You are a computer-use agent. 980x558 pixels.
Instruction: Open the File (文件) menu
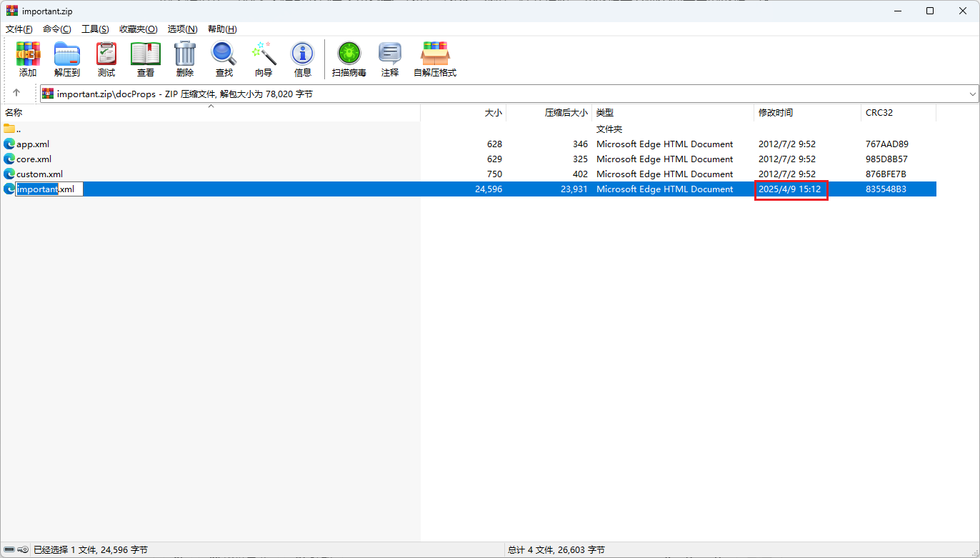point(19,29)
